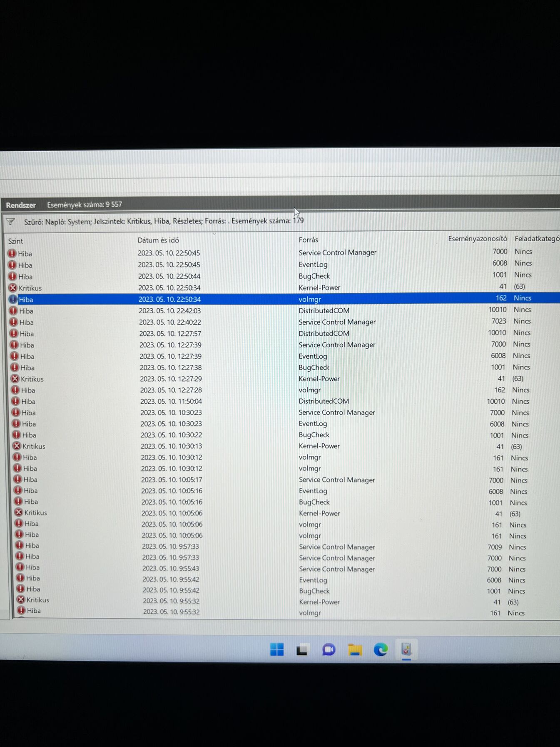Screen dimensions: 560x747
Task: Sort by the Feladatkategória column header
Action: (537, 239)
